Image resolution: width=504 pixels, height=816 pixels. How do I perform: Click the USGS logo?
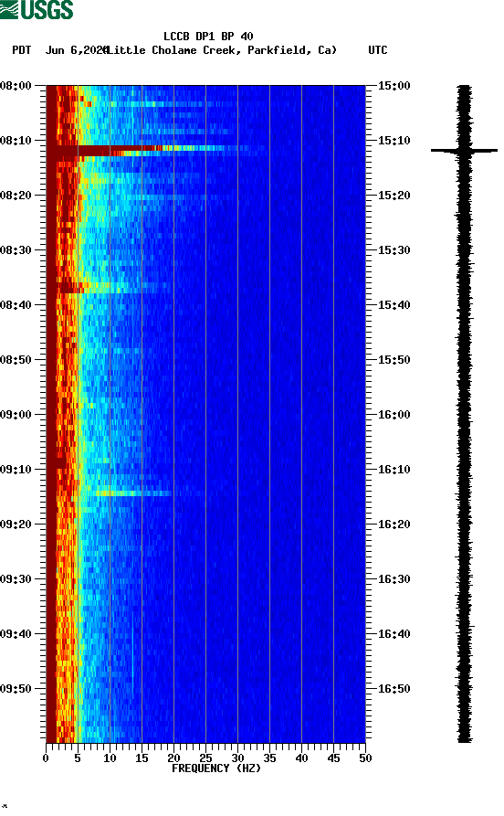[37, 9]
